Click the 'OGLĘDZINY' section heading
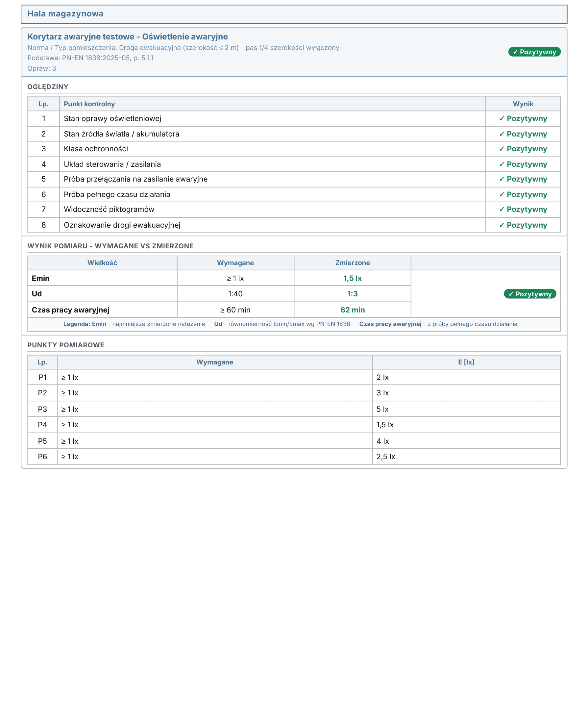This screenshot has height=723, width=588. click(x=48, y=87)
